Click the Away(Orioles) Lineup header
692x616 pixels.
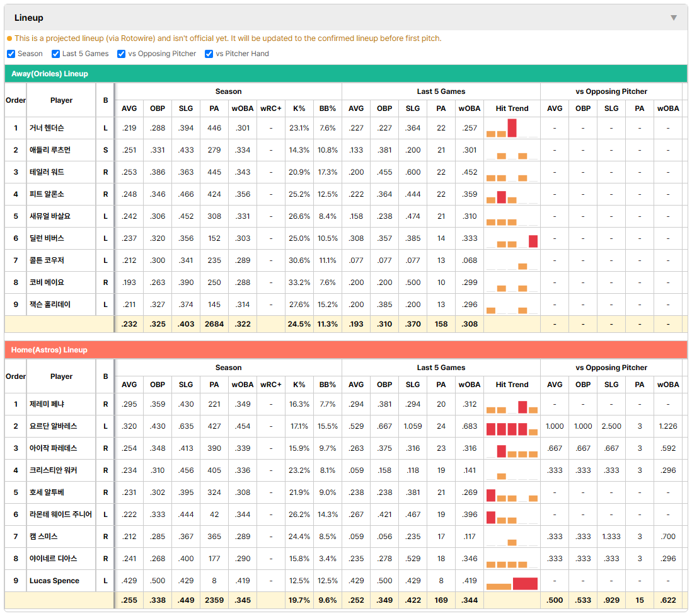tap(345, 74)
